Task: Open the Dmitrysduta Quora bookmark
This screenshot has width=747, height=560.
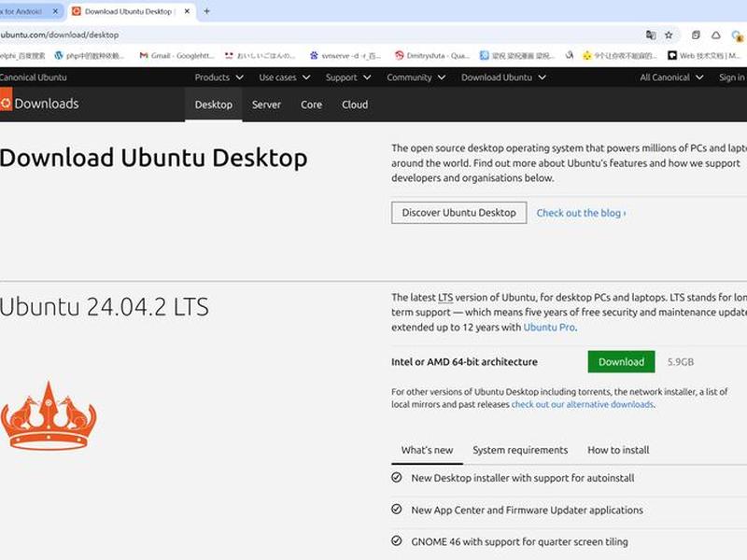Action: click(x=432, y=56)
